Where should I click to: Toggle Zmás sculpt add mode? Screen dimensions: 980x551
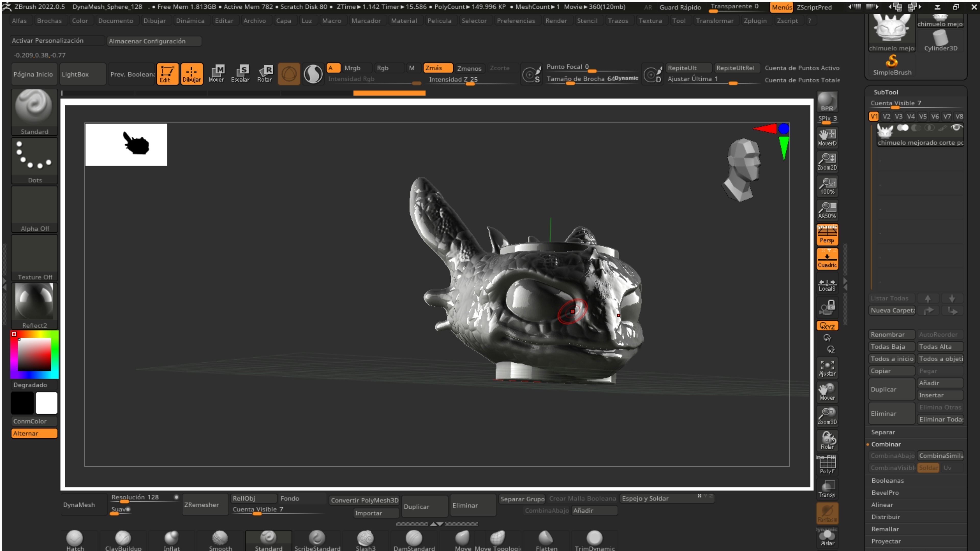click(x=438, y=68)
